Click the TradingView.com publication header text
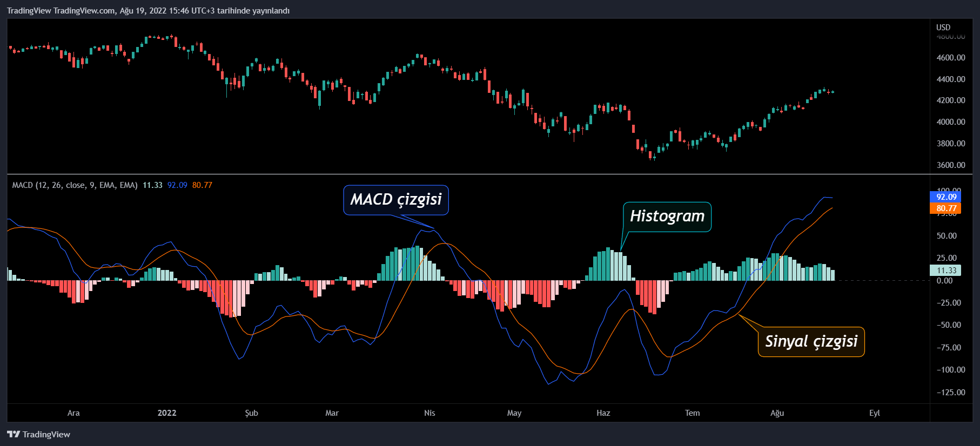 click(148, 11)
